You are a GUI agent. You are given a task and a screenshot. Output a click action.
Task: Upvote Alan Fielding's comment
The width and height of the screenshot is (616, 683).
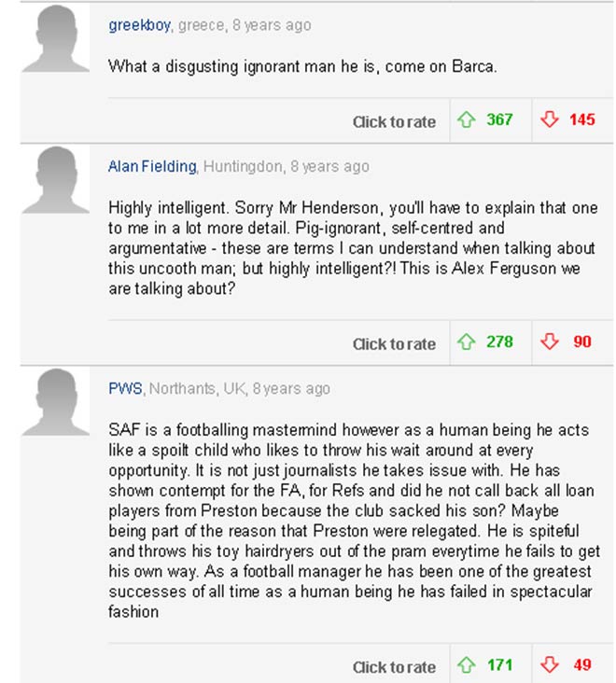coord(467,342)
